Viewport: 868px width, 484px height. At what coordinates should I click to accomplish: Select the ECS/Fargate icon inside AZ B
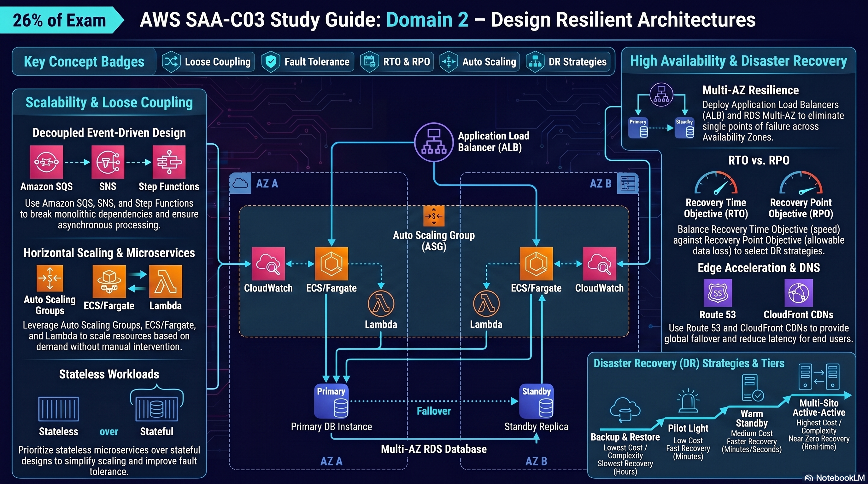pos(537,264)
